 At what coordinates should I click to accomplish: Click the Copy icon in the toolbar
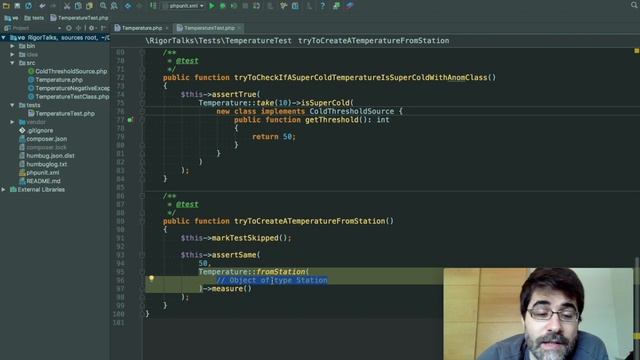[x=78, y=6]
